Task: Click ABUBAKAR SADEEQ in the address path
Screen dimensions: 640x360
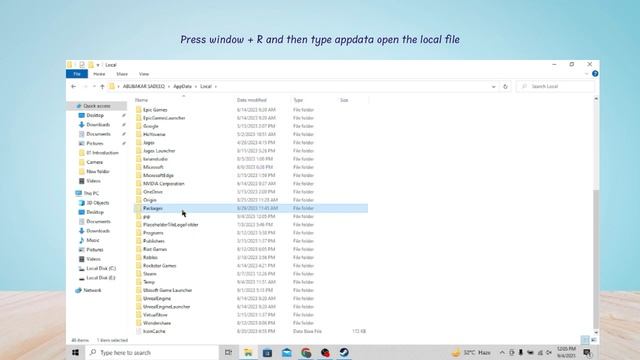Action: point(144,87)
